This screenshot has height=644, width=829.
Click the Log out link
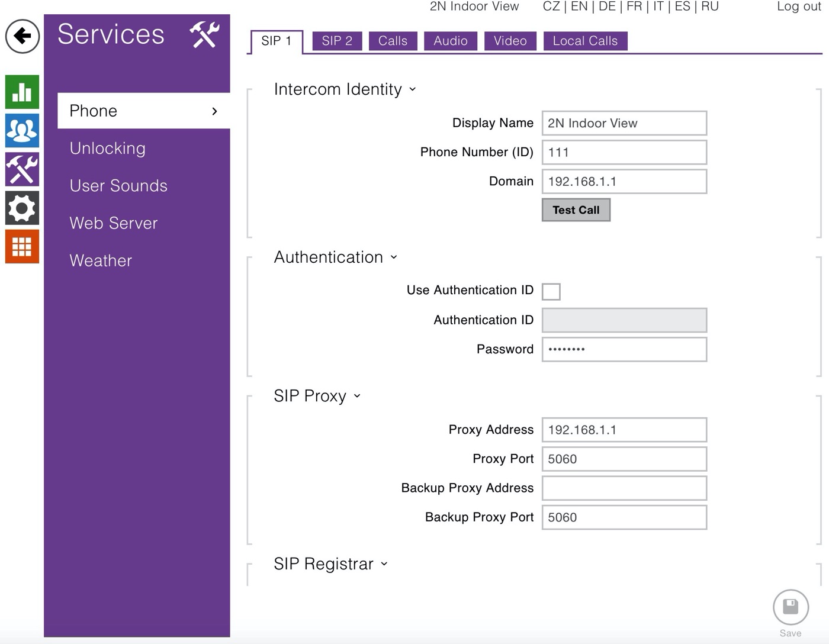(x=799, y=7)
